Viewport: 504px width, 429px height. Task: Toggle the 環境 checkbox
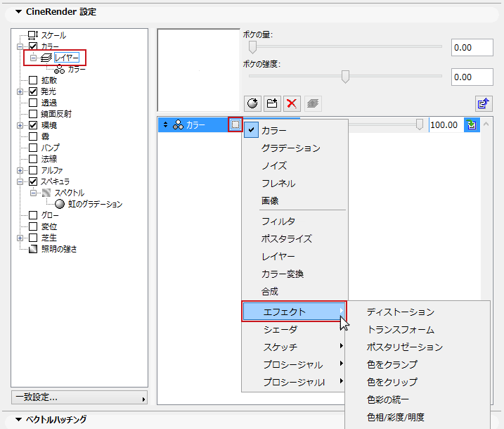pyautogui.click(x=33, y=125)
